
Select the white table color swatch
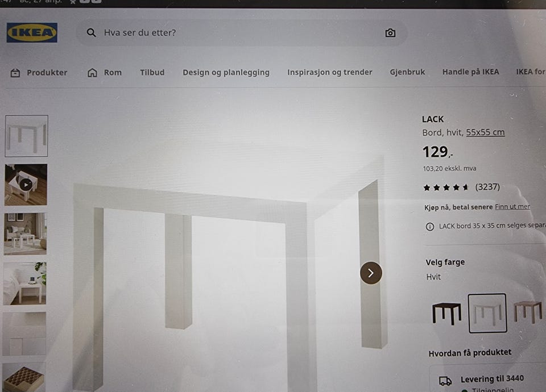click(x=487, y=313)
